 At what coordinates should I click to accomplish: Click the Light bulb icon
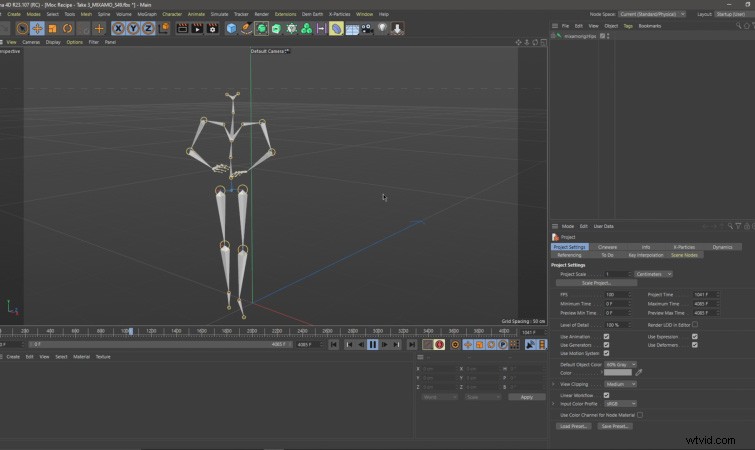pyautogui.click(x=381, y=29)
